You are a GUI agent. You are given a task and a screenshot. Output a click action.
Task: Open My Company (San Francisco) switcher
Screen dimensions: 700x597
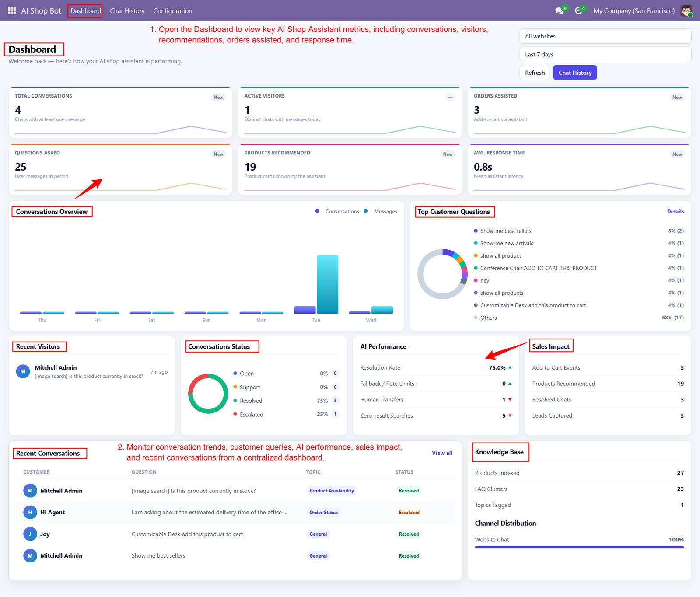tap(634, 11)
